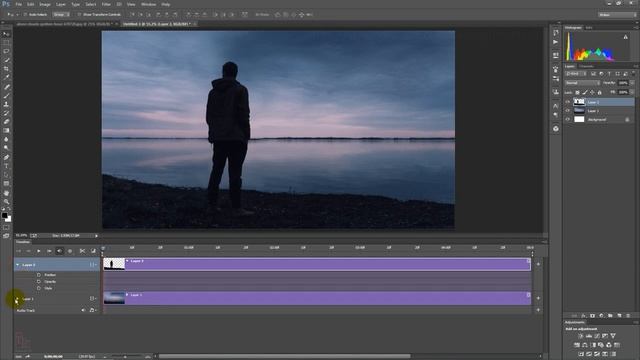Select the Pen tool

coord(6,157)
